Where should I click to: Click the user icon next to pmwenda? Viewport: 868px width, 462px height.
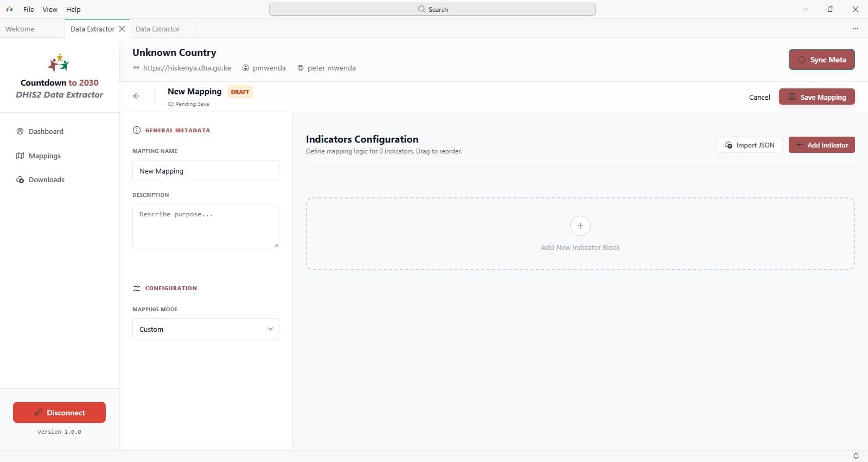246,68
